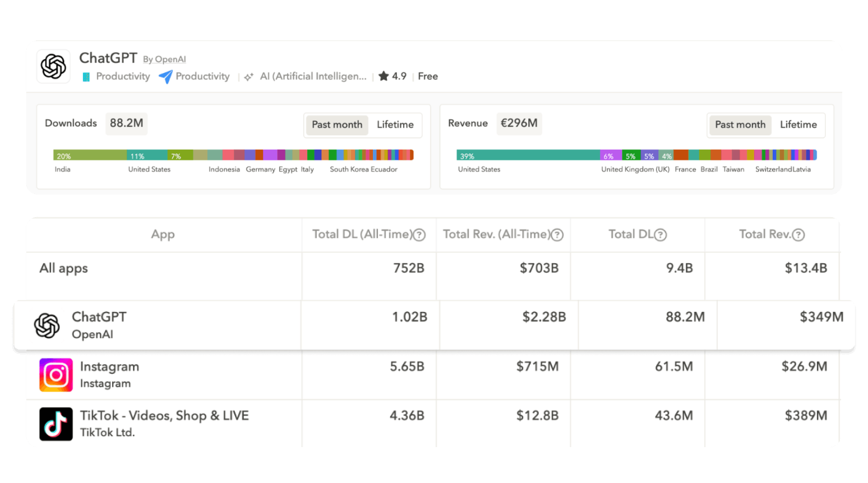Click the AI (Artificial Intelligence) sparkle icon

click(248, 76)
